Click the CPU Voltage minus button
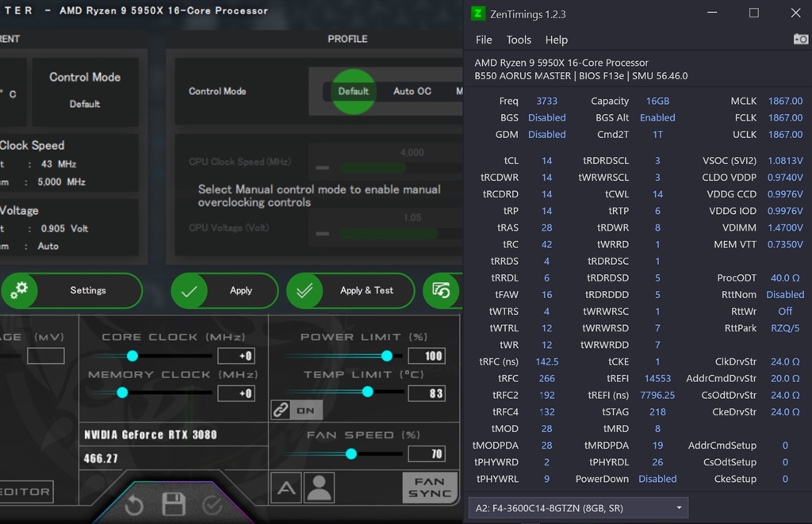The width and height of the screenshot is (812, 524). tap(323, 234)
